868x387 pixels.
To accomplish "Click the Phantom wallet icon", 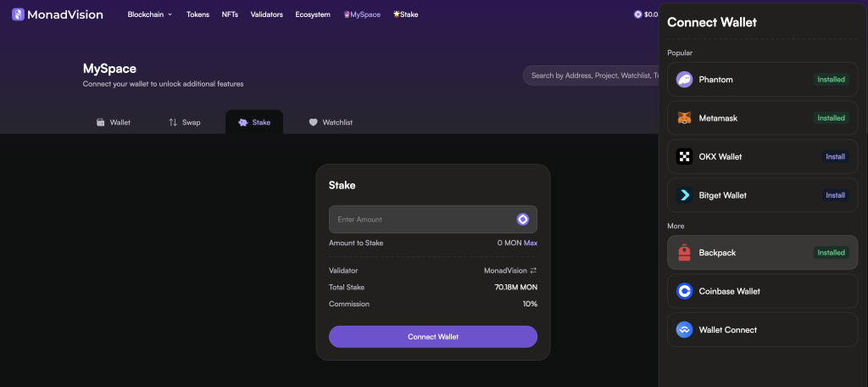I will click(x=684, y=80).
